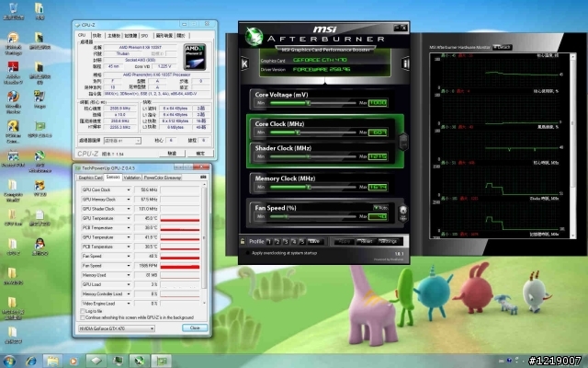Click the Kombustor K icon in Afterburner
The height and width of the screenshot is (368, 588).
point(244,63)
